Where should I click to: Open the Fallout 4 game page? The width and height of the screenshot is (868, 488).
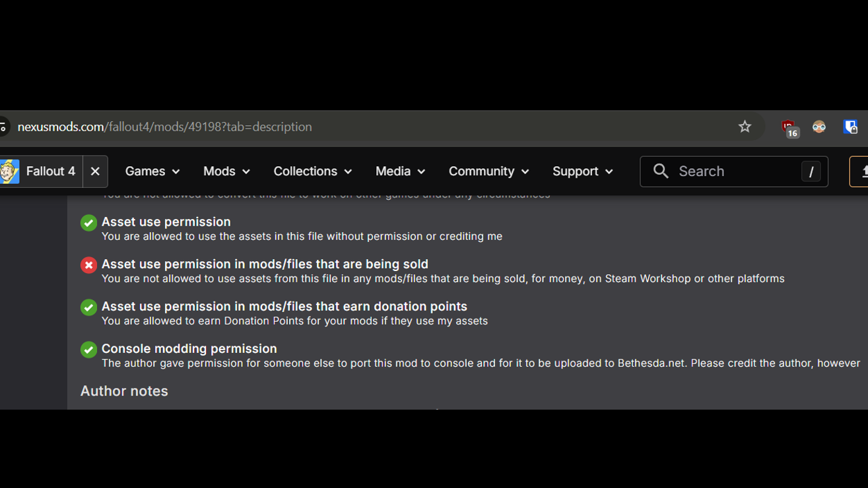51,171
